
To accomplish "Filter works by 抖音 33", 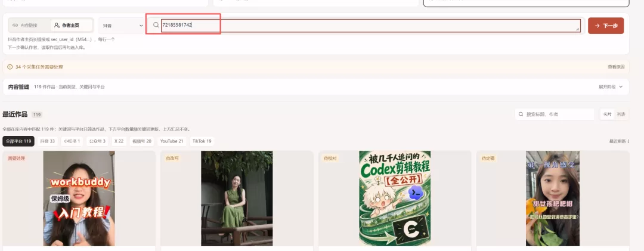I will coord(48,141).
